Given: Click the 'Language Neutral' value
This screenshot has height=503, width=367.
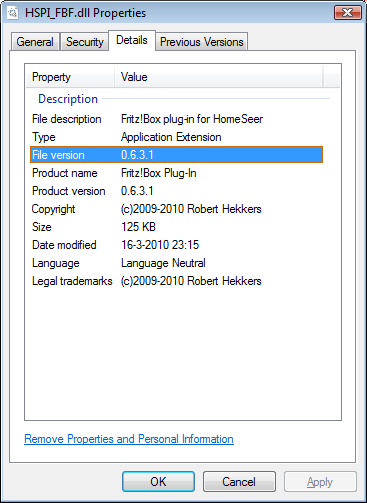Looking at the screenshot, I should tap(163, 263).
